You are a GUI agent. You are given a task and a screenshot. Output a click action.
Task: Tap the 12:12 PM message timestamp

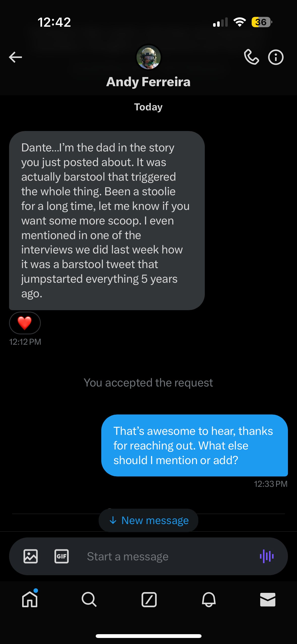click(25, 342)
